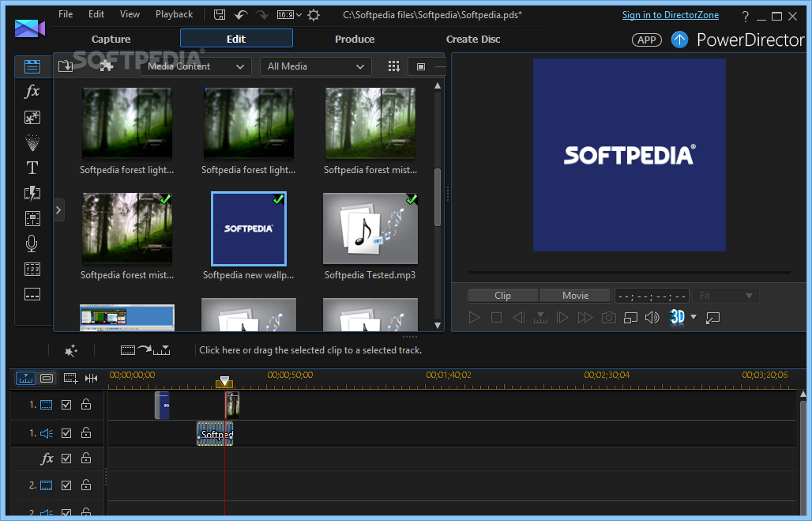The width and height of the screenshot is (812, 521).
Task: Click the plug-ins puzzle piece icon
Action: 106,66
